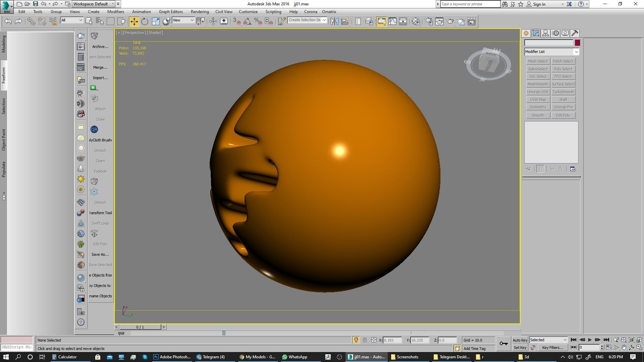
Task: Open the Rendering menu
Action: point(200,12)
